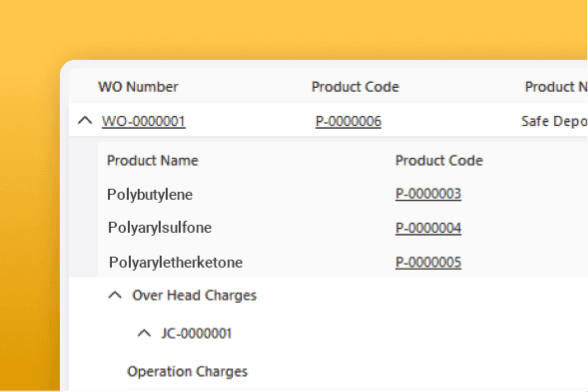
Task: Collapse the Over Head Charges section chevron
Action: click(x=115, y=295)
